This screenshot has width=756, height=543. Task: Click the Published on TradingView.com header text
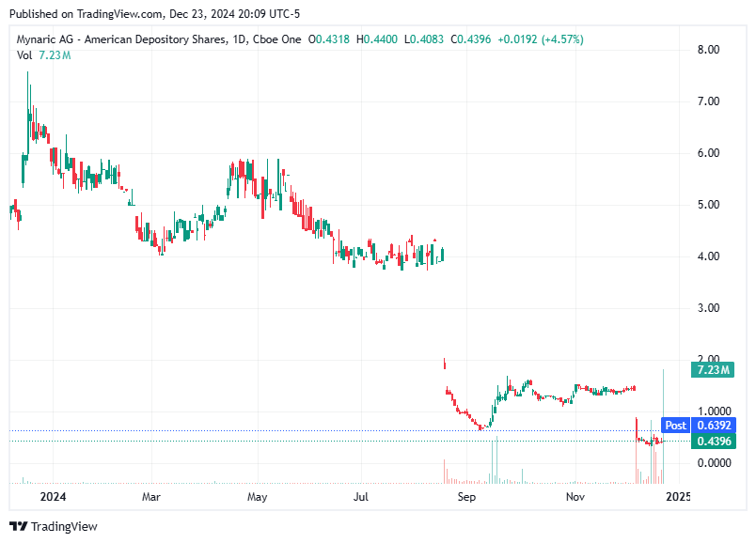[x=155, y=14]
